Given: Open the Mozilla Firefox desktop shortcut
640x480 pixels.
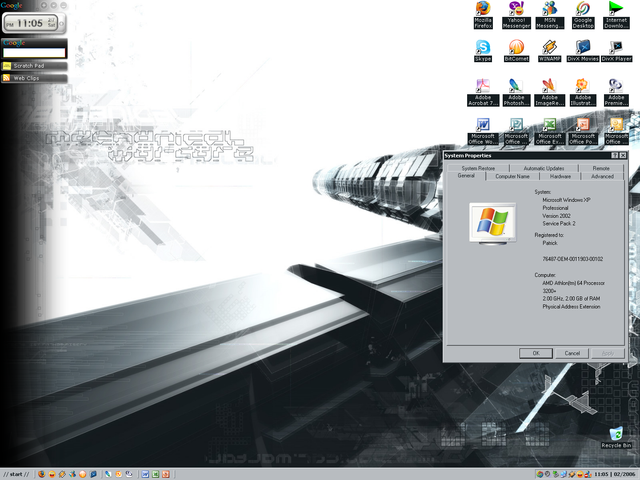Looking at the screenshot, I should pos(483,10).
